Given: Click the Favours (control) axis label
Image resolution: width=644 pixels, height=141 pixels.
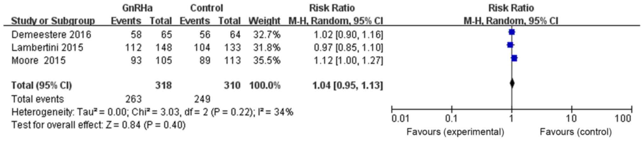Looking at the screenshot, I should point(576,132).
